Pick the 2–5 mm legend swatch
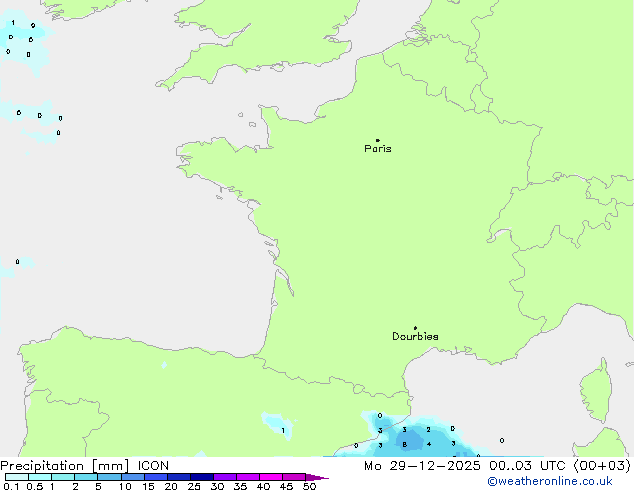634x490 pixels. [x=86, y=477]
